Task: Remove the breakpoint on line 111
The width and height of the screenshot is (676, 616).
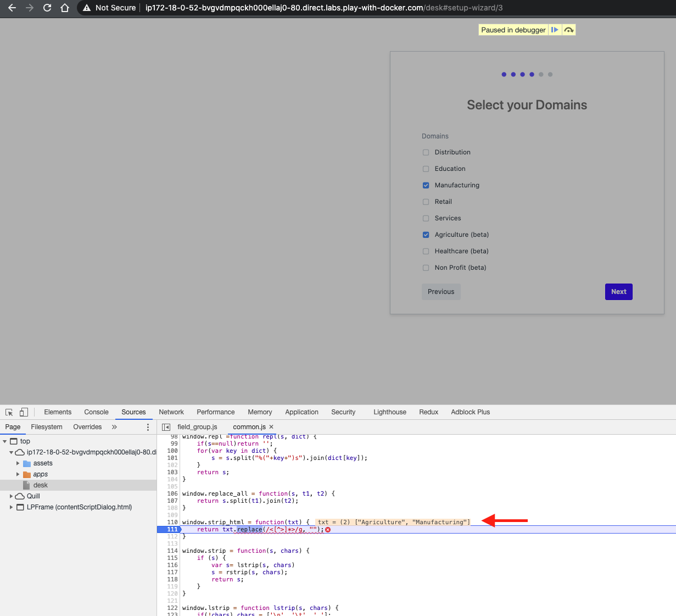Action: click(x=172, y=529)
